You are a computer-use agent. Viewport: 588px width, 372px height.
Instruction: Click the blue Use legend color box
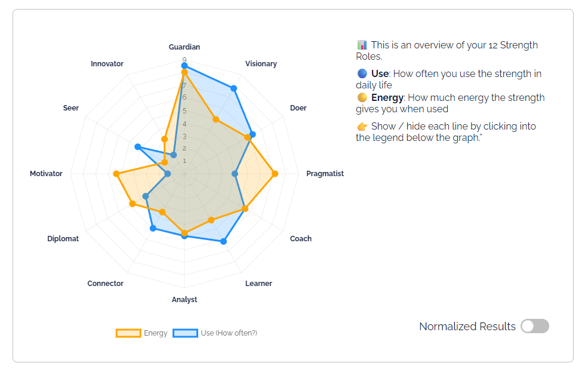pyautogui.click(x=185, y=333)
